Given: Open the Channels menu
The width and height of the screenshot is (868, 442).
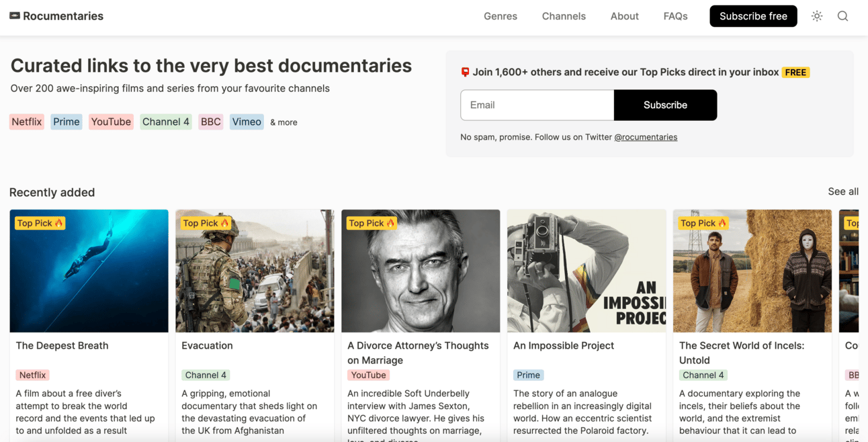Looking at the screenshot, I should pyautogui.click(x=564, y=16).
